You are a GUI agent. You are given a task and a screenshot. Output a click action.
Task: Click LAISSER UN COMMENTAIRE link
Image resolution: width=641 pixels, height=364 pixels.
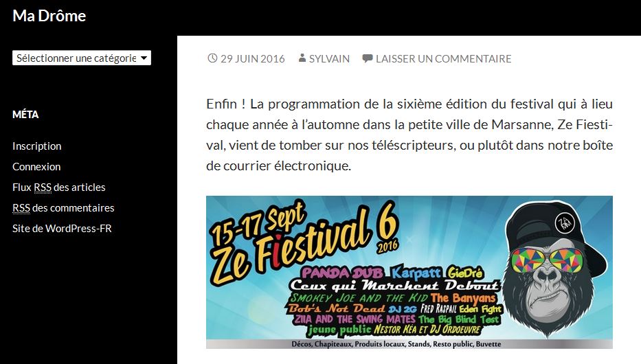[x=444, y=59]
